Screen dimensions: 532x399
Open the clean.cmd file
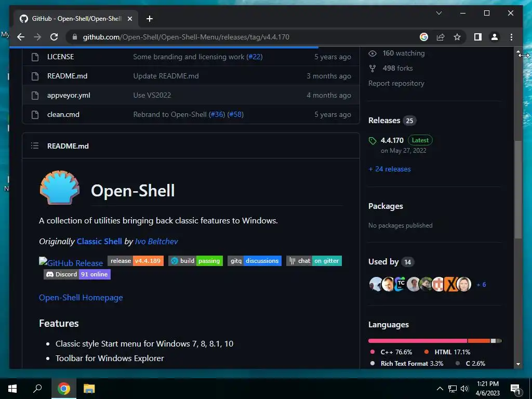click(63, 115)
